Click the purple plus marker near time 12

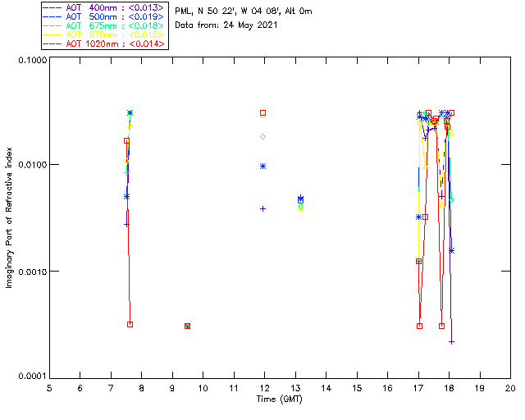(262, 208)
